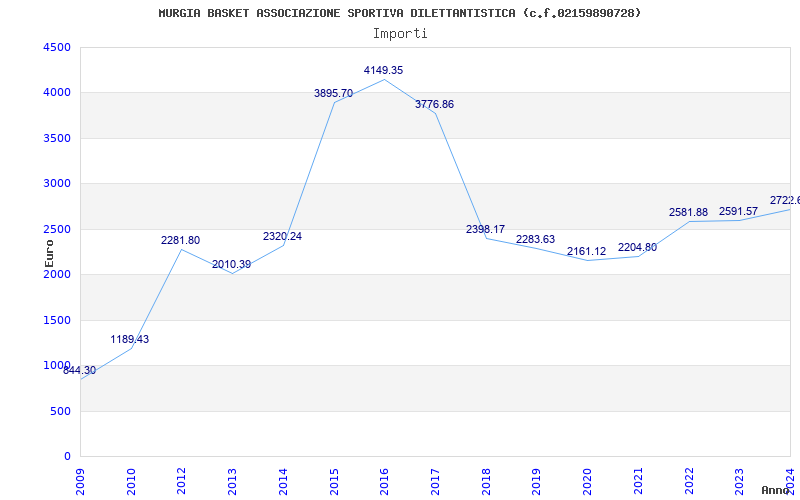Click the 'Importi' subtitle

click(400, 34)
